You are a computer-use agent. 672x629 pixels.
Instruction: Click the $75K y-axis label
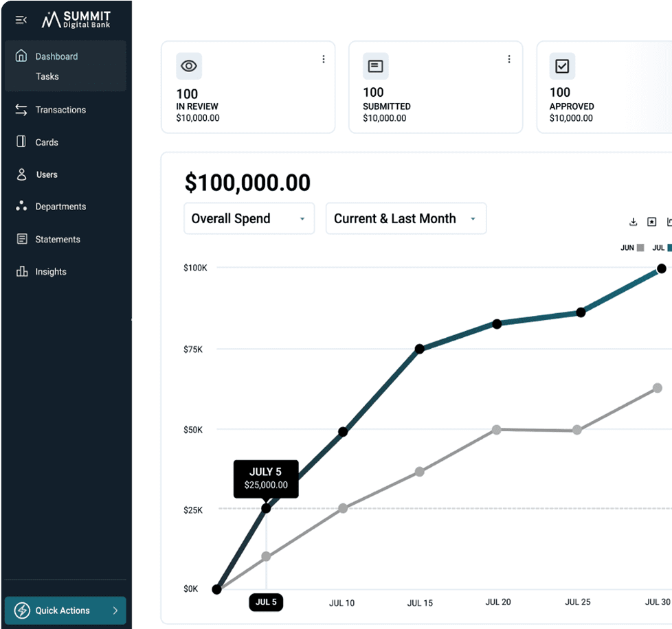(x=193, y=350)
